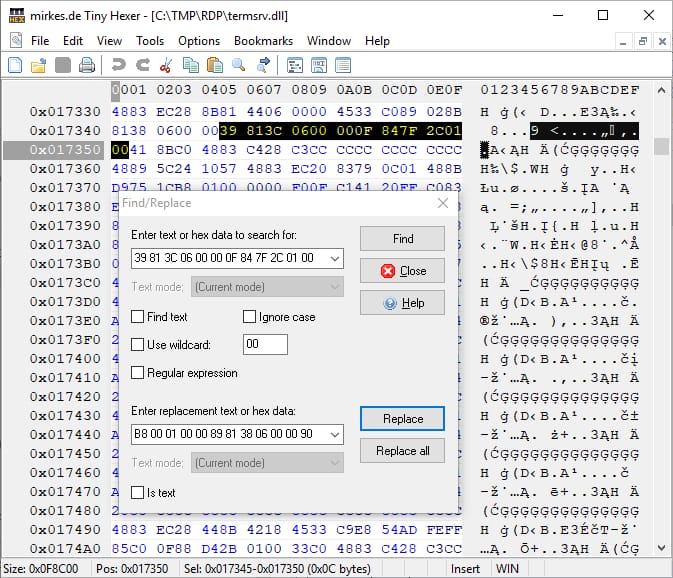Expand the replacement data history dropdown
673x578 pixels.
coord(333,434)
